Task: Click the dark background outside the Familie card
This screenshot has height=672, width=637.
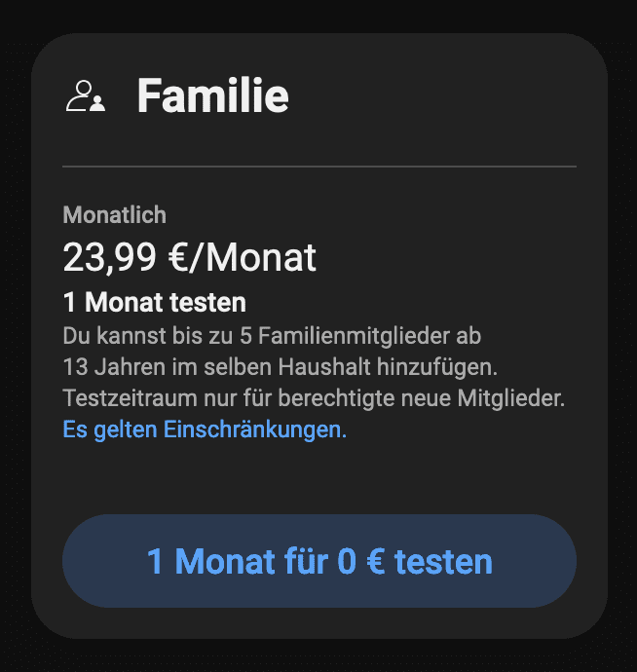Action: tap(318, 15)
